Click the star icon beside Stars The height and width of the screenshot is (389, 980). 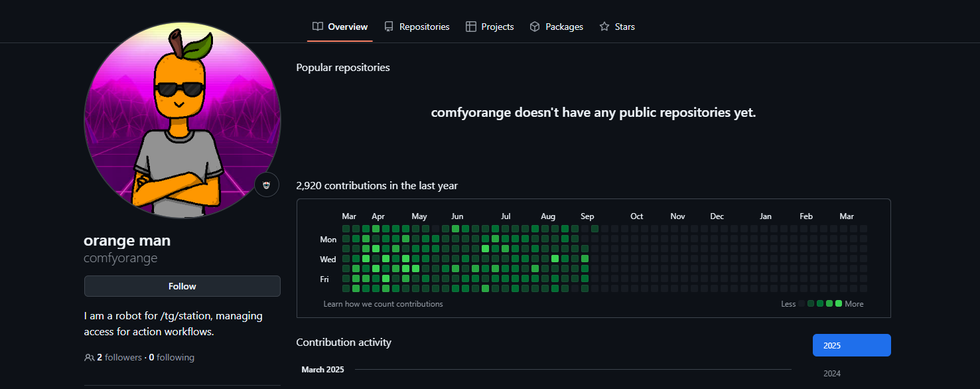click(604, 27)
